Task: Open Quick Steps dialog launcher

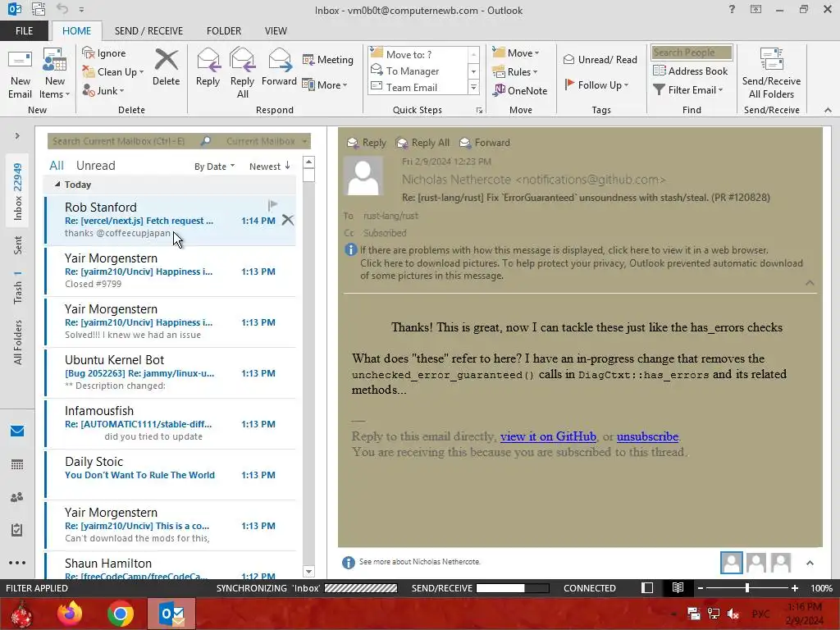Action: coord(479,111)
